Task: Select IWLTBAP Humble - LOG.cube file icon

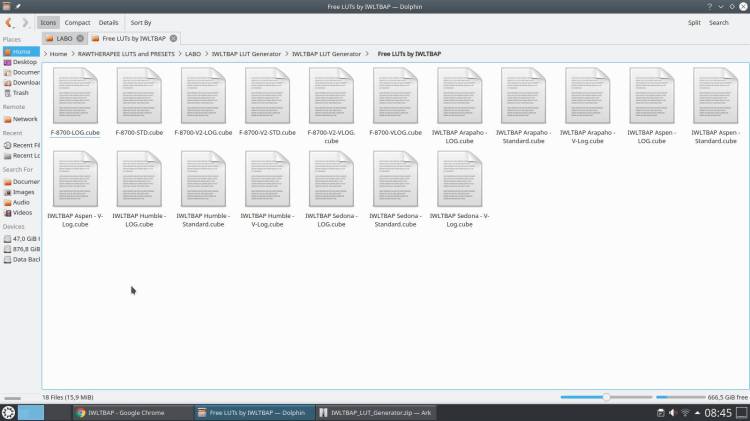Action: coord(139,178)
